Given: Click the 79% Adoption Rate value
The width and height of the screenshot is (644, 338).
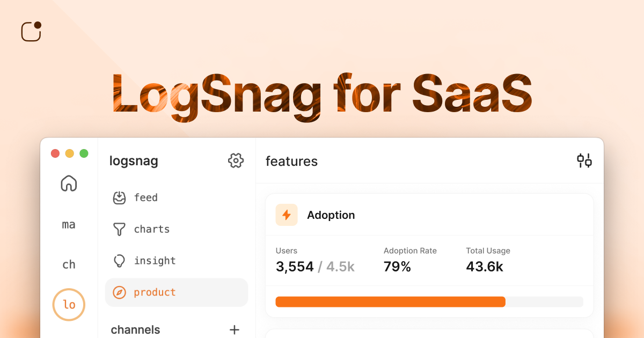Looking at the screenshot, I should pos(397,267).
